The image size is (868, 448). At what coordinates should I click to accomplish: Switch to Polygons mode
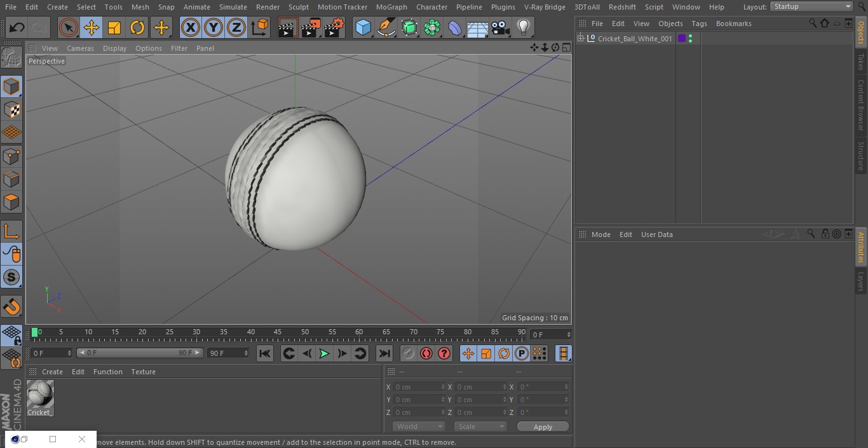pos(11,202)
